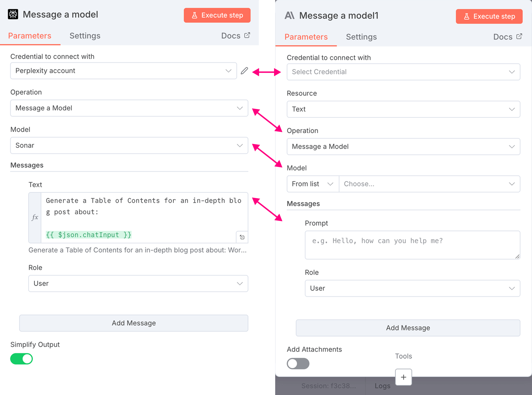Click Add Message in left panel
The width and height of the screenshot is (532, 395).
click(134, 323)
